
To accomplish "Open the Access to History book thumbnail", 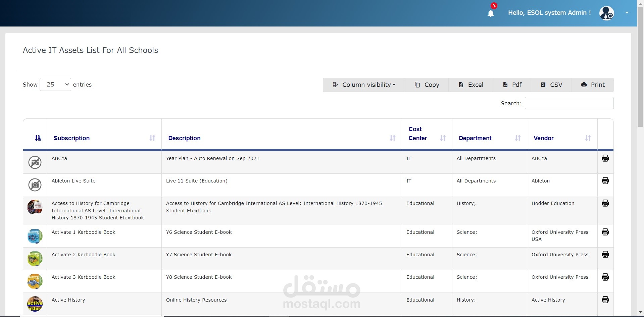I will pos(35,207).
